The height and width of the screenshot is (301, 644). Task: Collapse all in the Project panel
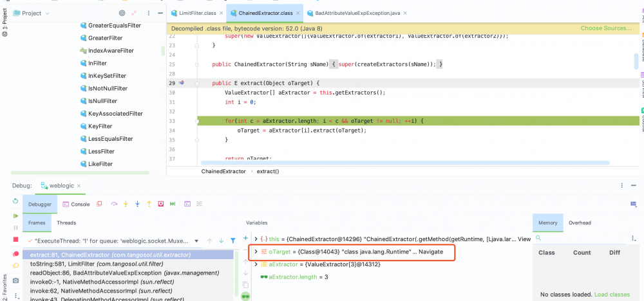(x=134, y=13)
